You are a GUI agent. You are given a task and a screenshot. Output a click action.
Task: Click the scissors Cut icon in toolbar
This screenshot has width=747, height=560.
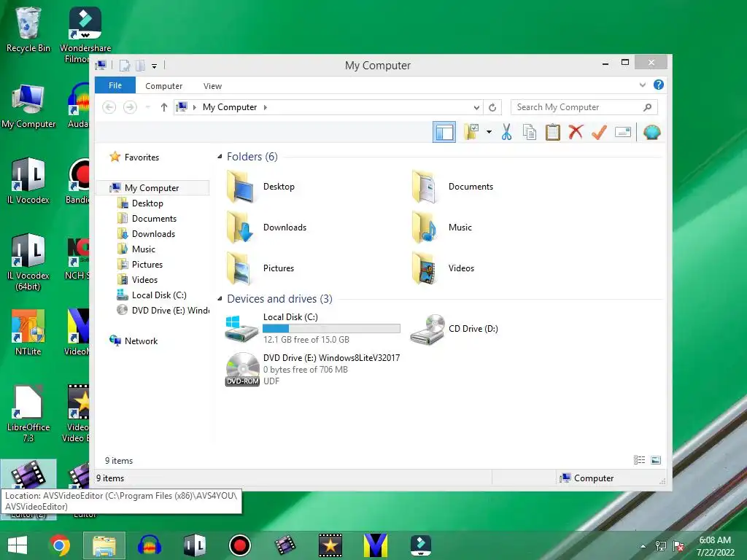coord(506,132)
